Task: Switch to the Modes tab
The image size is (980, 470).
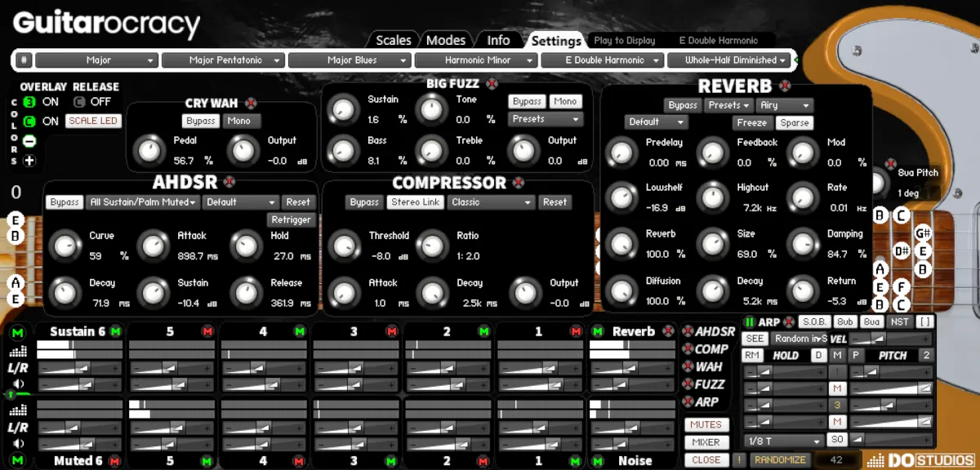Action: pos(446,40)
